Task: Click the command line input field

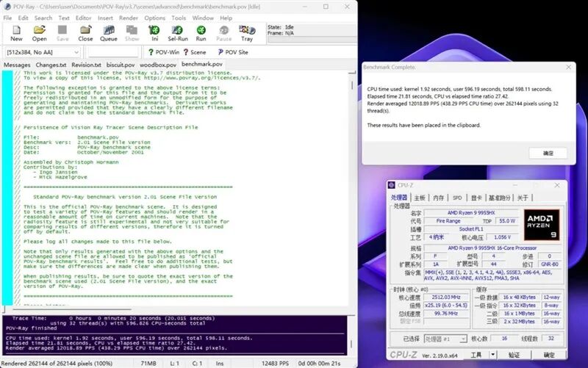Action: coord(113,52)
